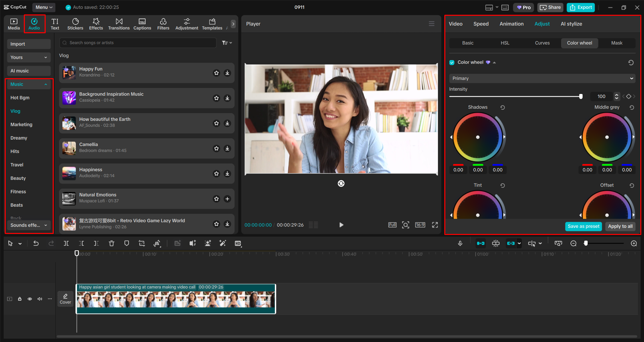Switch to the Curves tab
This screenshot has height=342, width=644.
pyautogui.click(x=542, y=43)
